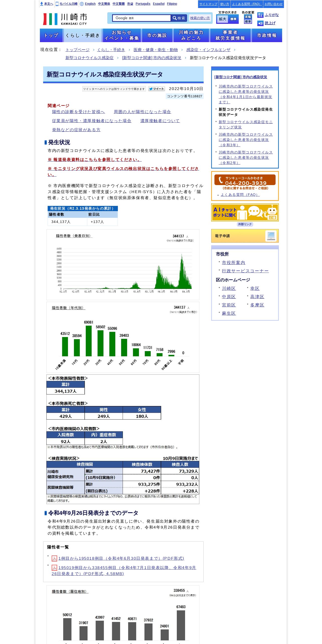Open 濃厚接触者について link
The width and height of the screenshot is (322, 644).
pyautogui.click(x=160, y=121)
